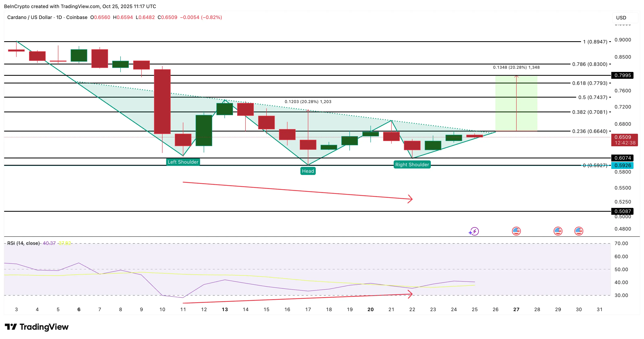Click the Cardano / US Dollar symbol title
This screenshot has height=339, width=644.
point(29,17)
